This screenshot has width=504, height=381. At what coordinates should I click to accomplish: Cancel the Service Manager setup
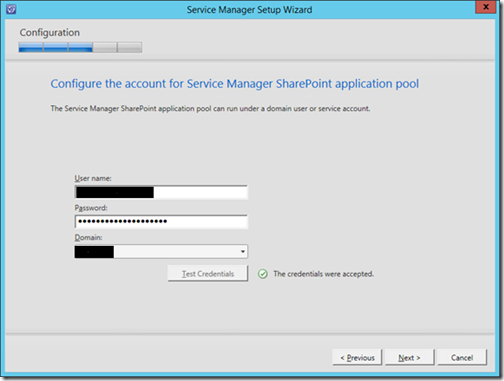462,358
